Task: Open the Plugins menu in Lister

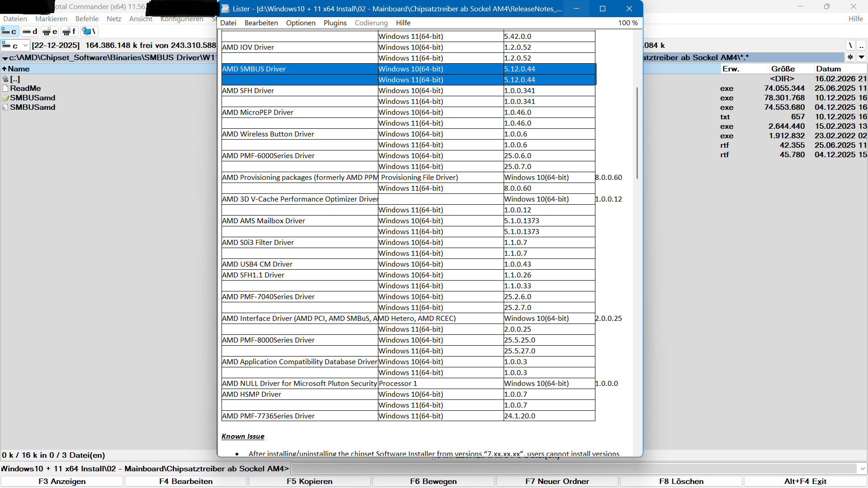Action: (335, 23)
